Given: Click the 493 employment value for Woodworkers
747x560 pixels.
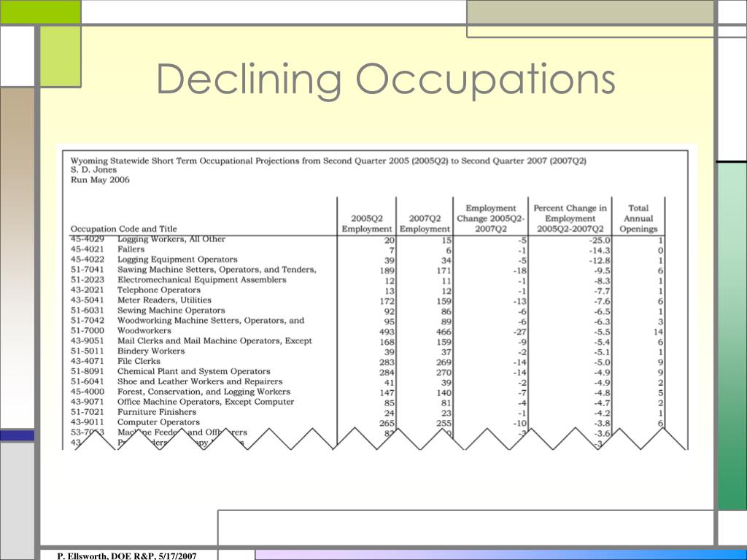Looking at the screenshot, I should click(387, 332).
